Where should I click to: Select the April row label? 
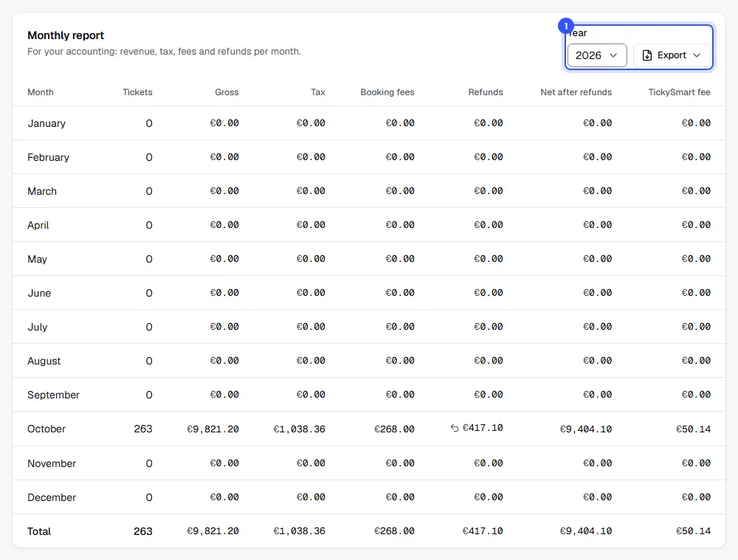tap(38, 225)
